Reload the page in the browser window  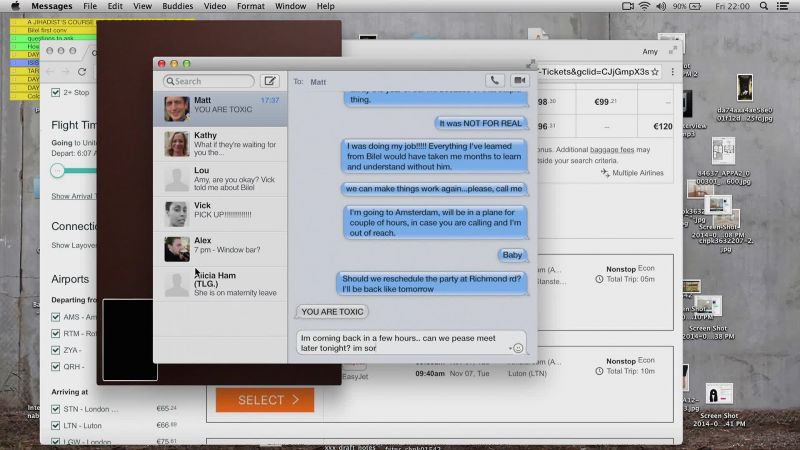click(82, 72)
